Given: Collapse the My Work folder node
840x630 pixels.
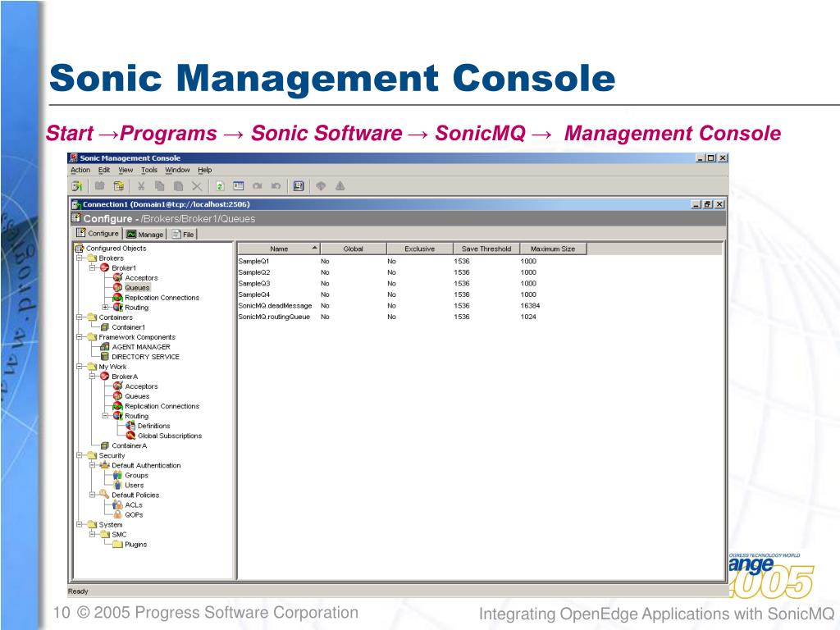Looking at the screenshot, I should pos(80,367).
